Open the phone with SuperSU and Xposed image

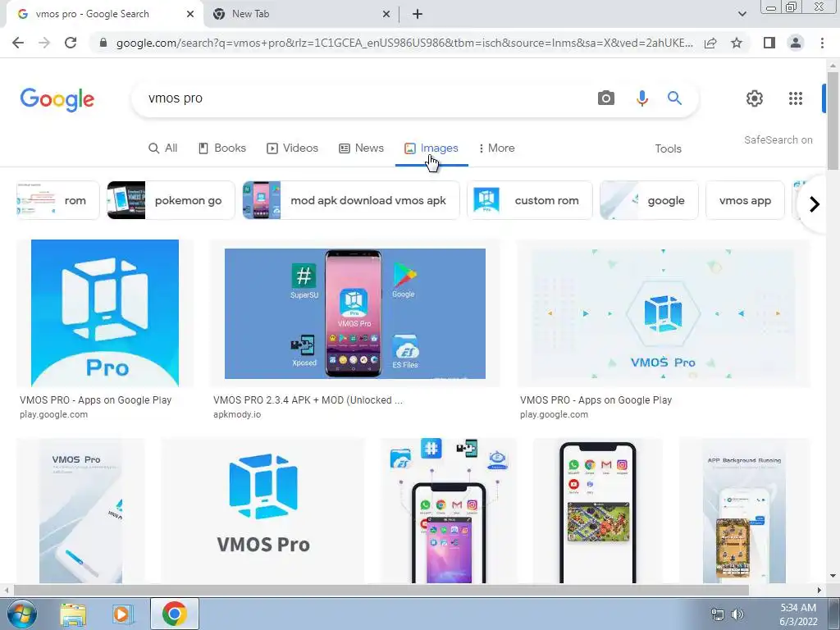point(354,313)
